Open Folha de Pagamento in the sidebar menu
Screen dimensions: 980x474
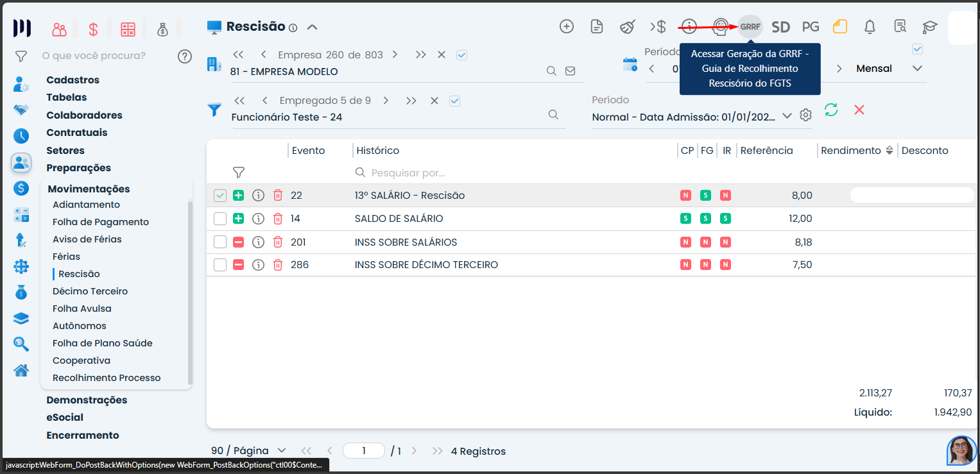click(101, 222)
